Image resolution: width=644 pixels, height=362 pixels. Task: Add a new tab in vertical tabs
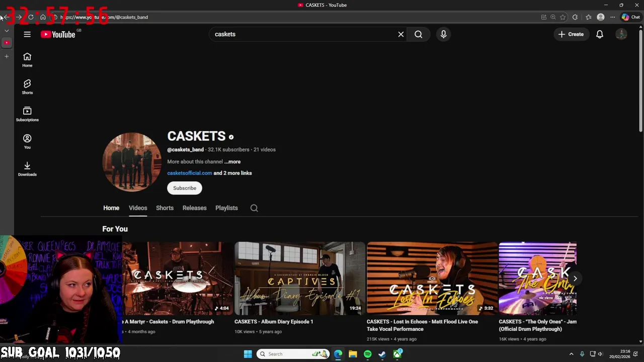click(7, 56)
